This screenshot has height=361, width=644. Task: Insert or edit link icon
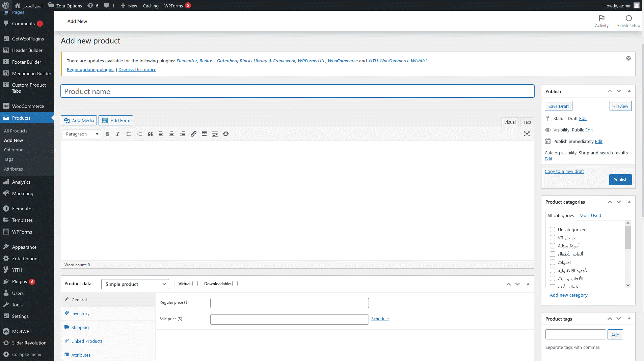tap(193, 134)
